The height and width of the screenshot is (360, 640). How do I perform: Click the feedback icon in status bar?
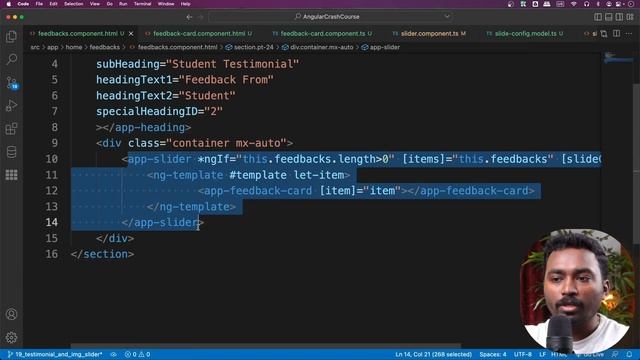616,354
